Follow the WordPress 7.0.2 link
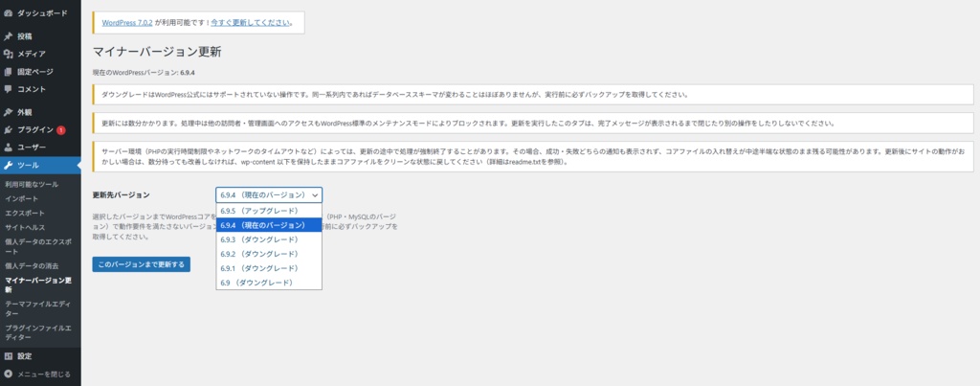980x386 pixels. pyautogui.click(x=127, y=22)
